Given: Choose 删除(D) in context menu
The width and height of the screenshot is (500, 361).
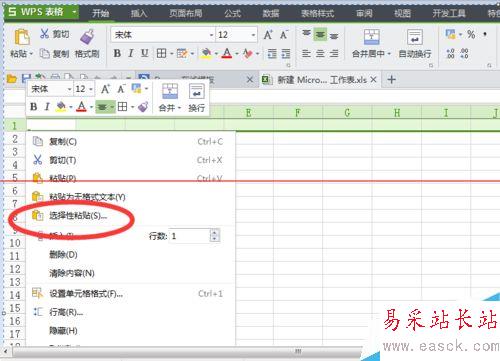Looking at the screenshot, I should (131, 255).
